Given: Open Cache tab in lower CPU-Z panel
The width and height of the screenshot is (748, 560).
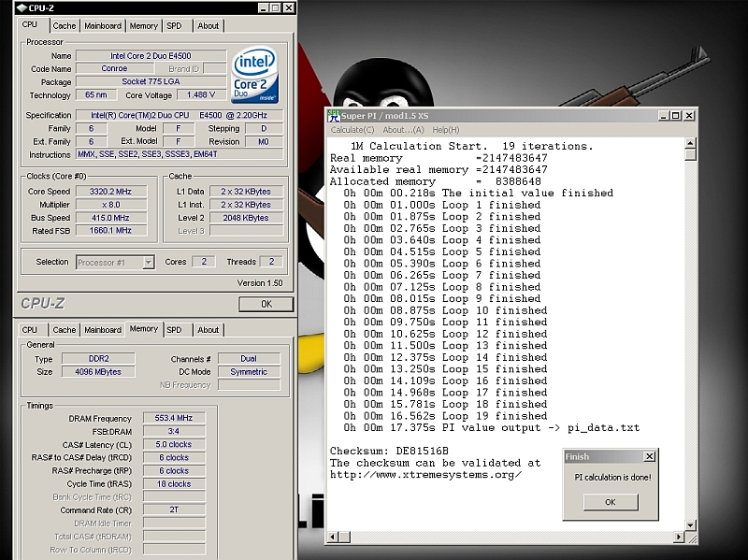Looking at the screenshot, I should (65, 330).
